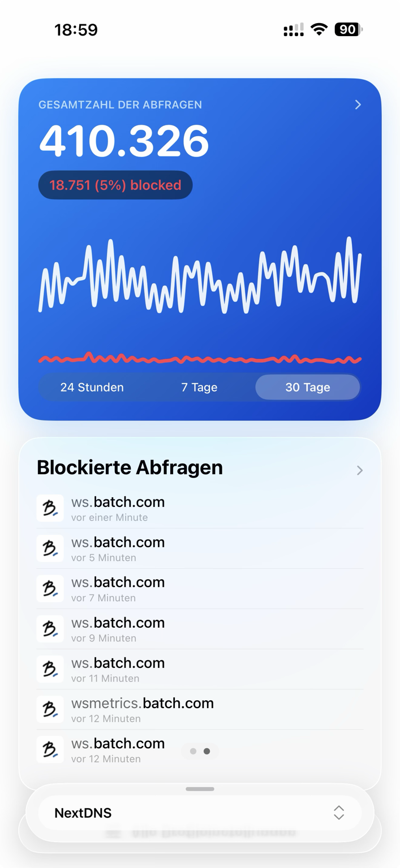Open ws.batch.com blocked query from one minute ago

200,509
